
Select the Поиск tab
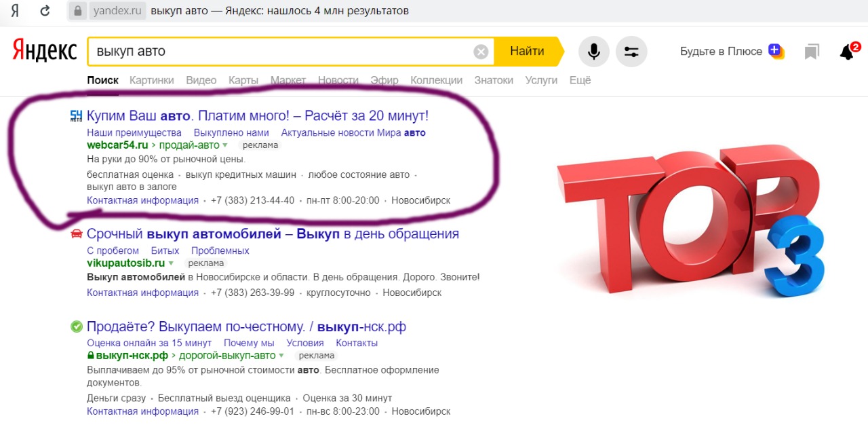pos(102,80)
